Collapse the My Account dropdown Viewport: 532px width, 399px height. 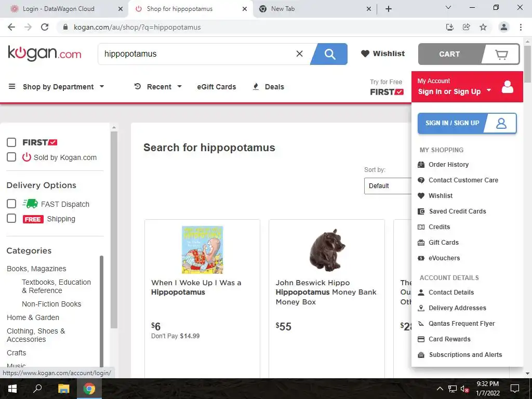point(467,87)
